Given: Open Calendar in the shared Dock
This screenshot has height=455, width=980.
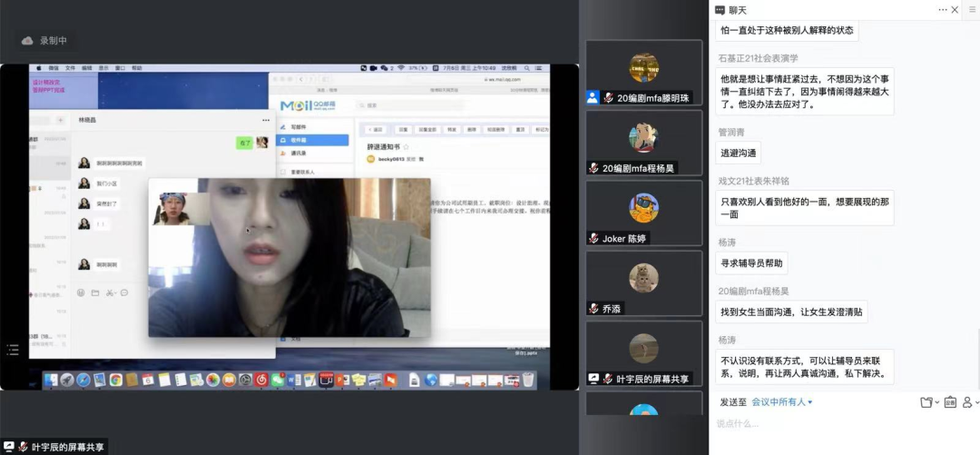Looking at the screenshot, I should 148,380.
